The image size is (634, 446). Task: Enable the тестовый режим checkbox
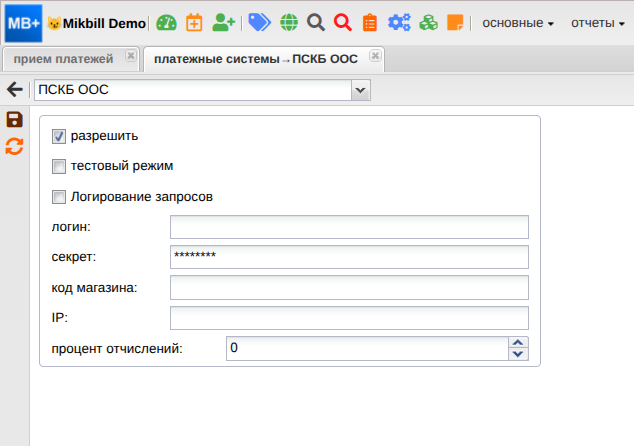pyautogui.click(x=59, y=166)
